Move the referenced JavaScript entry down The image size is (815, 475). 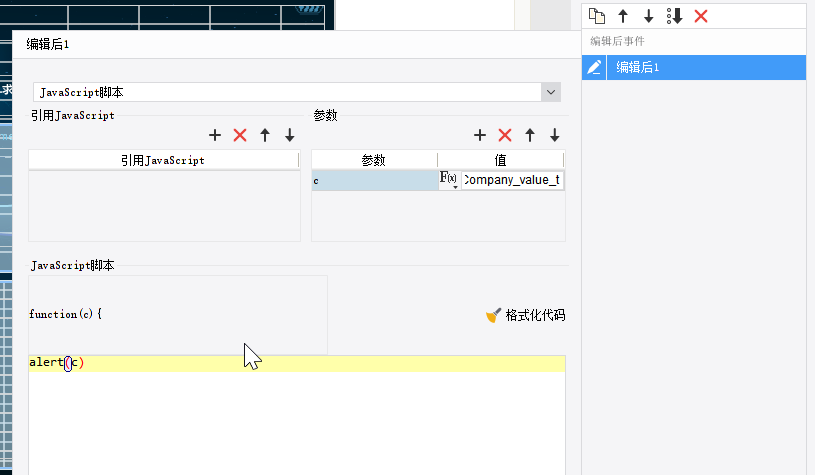click(x=290, y=135)
